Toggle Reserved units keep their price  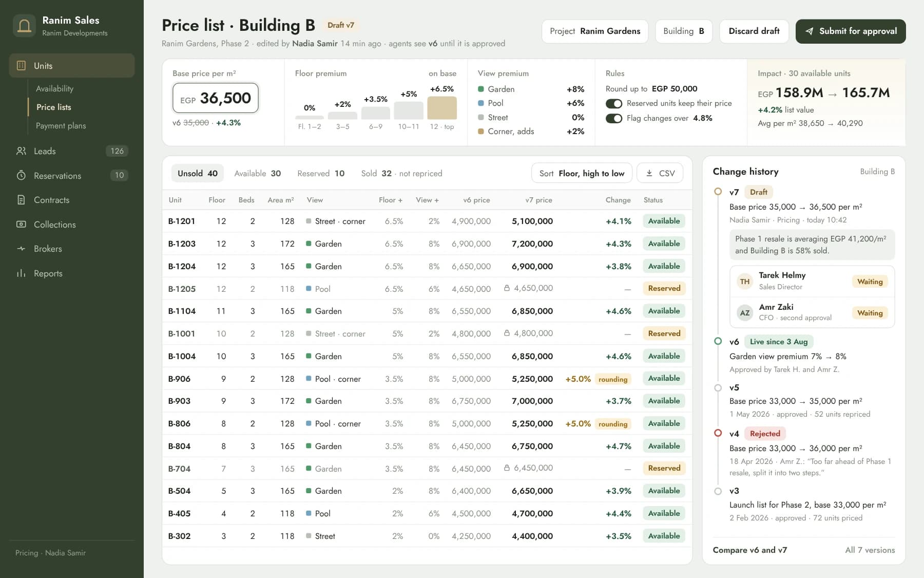pyautogui.click(x=614, y=104)
